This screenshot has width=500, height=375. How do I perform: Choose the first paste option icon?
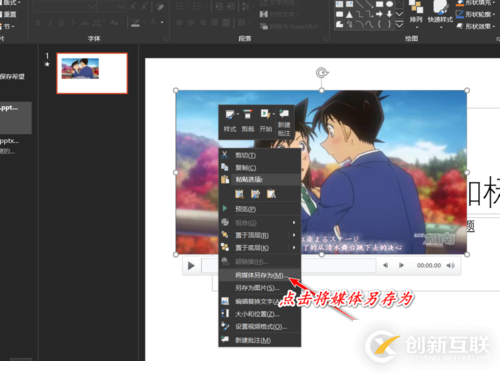click(x=240, y=194)
